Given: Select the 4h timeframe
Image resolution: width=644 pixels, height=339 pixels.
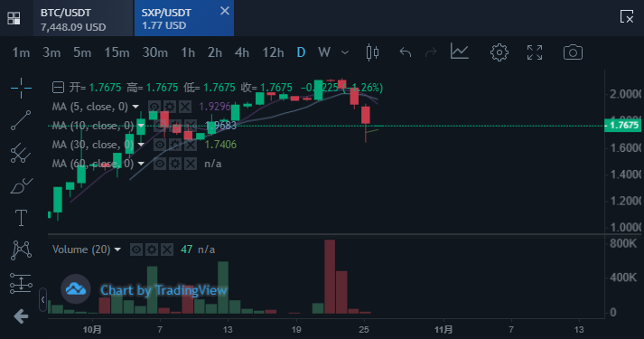Looking at the screenshot, I should (241, 52).
